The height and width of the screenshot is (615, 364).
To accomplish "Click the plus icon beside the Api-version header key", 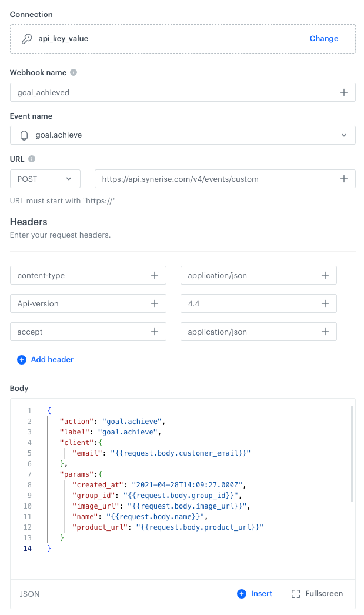I will (x=154, y=303).
